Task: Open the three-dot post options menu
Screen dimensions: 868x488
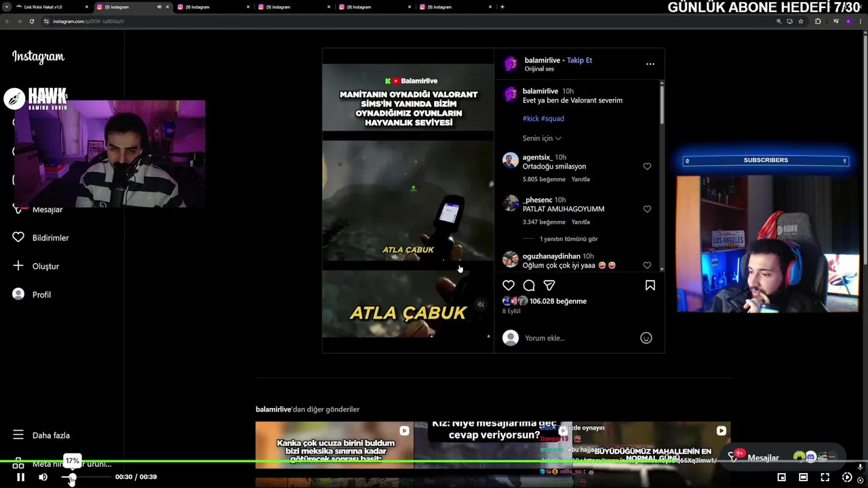Action: tap(650, 64)
